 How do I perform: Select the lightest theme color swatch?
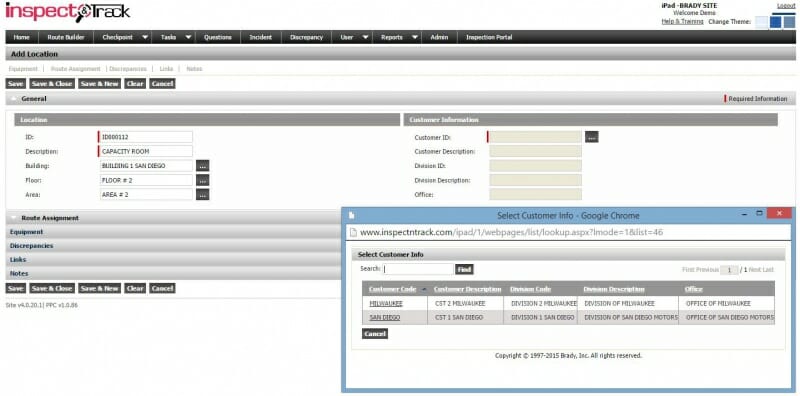pos(761,22)
